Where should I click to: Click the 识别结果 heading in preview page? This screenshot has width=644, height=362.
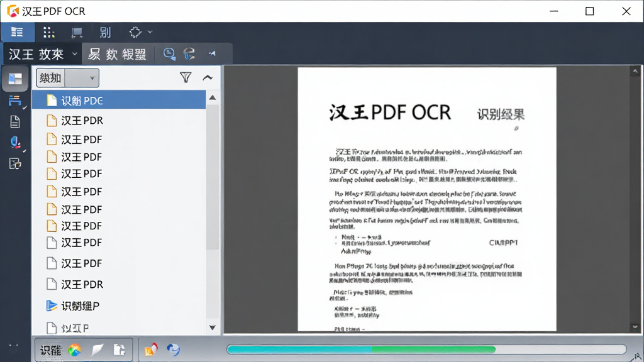(x=501, y=114)
